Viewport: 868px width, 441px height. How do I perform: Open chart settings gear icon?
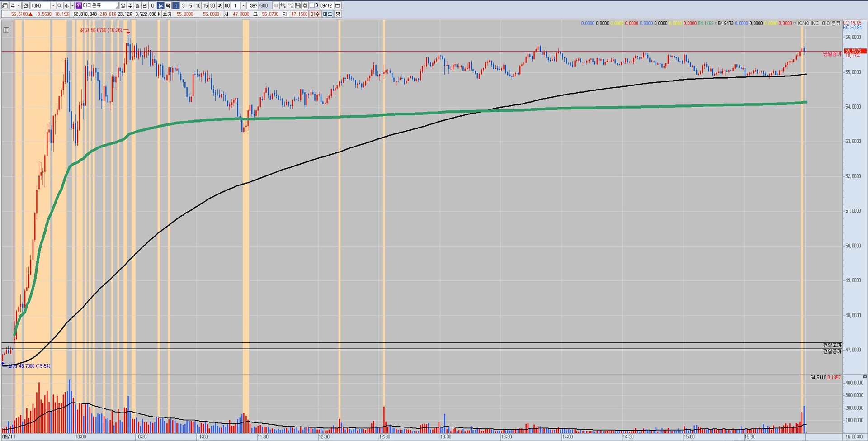305,5
